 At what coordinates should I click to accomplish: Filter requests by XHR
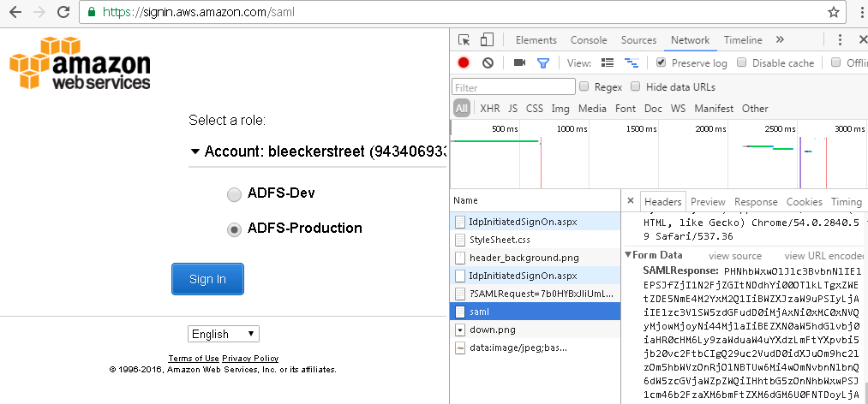490,109
